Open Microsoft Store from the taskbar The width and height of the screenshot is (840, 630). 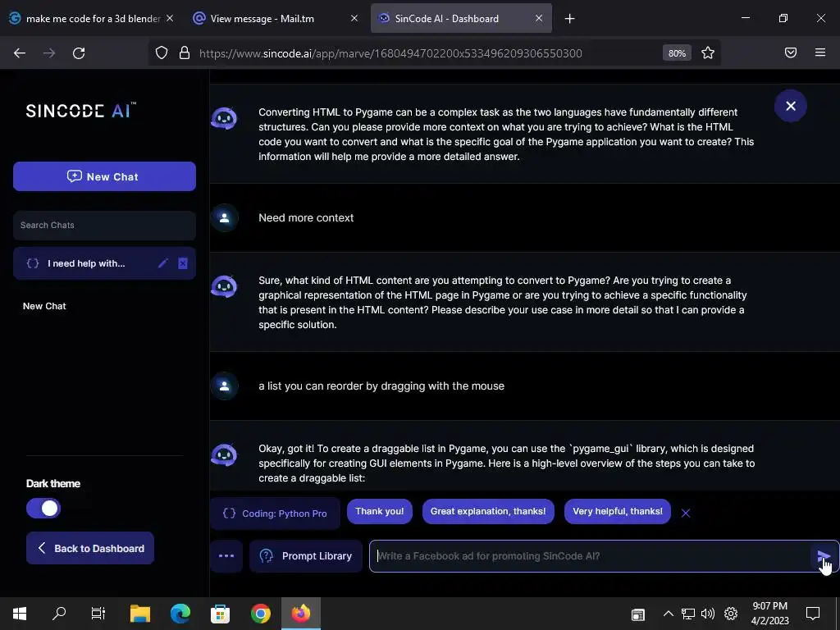point(220,614)
